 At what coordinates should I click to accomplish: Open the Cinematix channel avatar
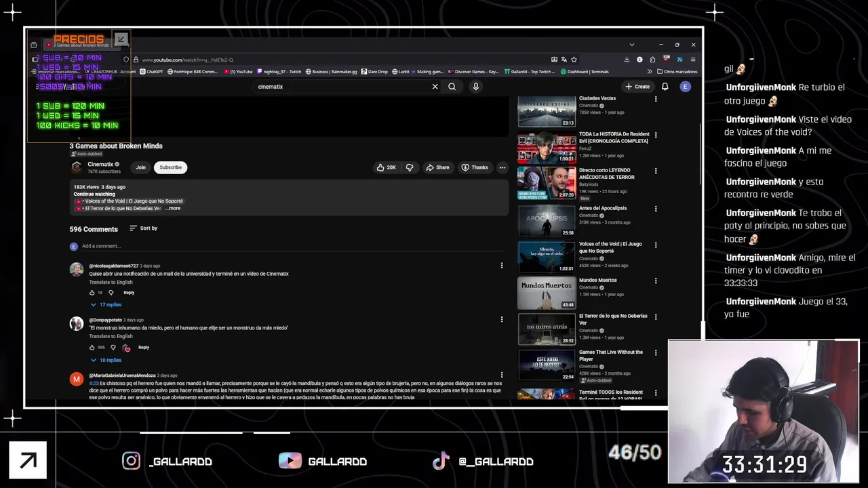pos(77,167)
